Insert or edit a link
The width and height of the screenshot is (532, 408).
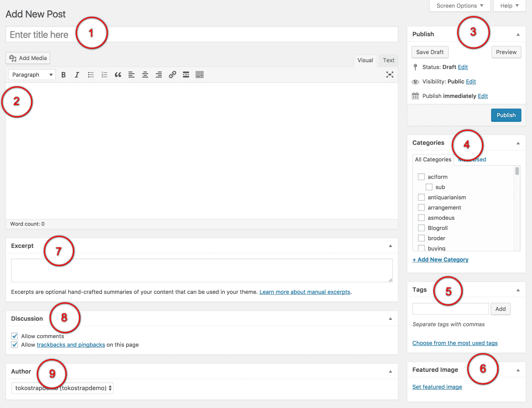[x=172, y=75]
